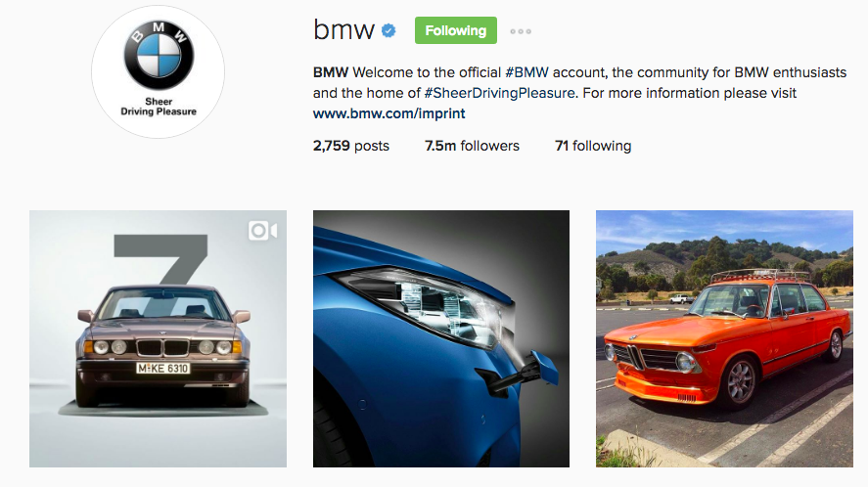Open the #BMW hashtag link

tap(526, 72)
